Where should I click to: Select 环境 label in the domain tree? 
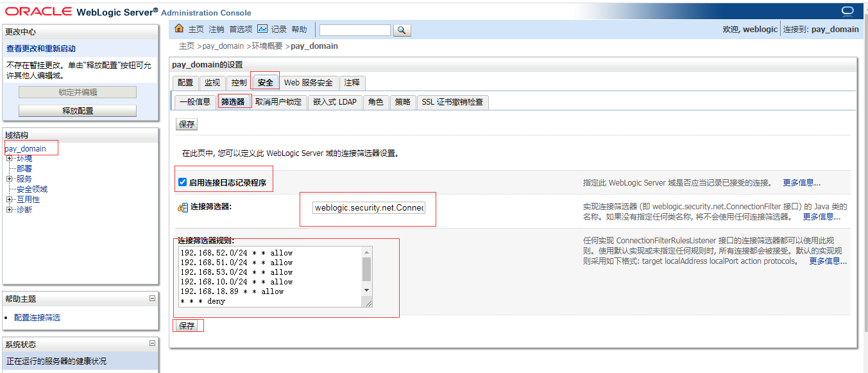tap(24, 158)
